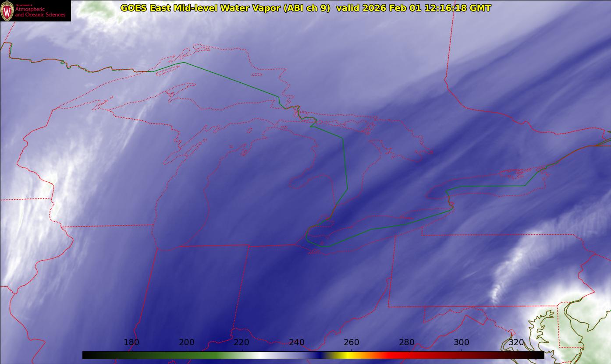Click the 280 colorbar tick label

(x=407, y=343)
